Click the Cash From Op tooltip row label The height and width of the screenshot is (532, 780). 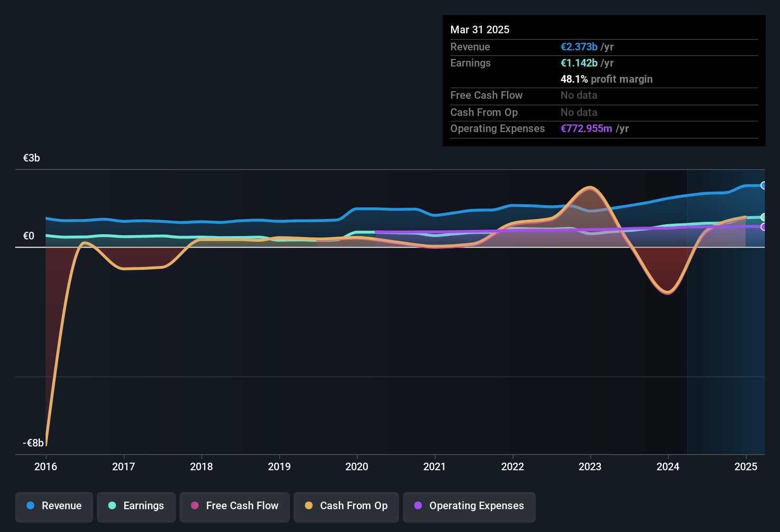[484, 112]
